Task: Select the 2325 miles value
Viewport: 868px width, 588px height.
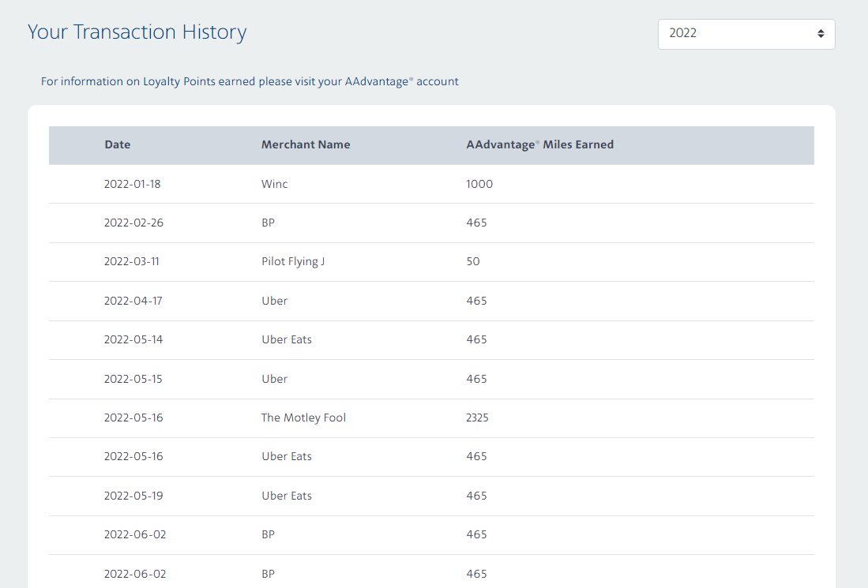Action: point(477,418)
